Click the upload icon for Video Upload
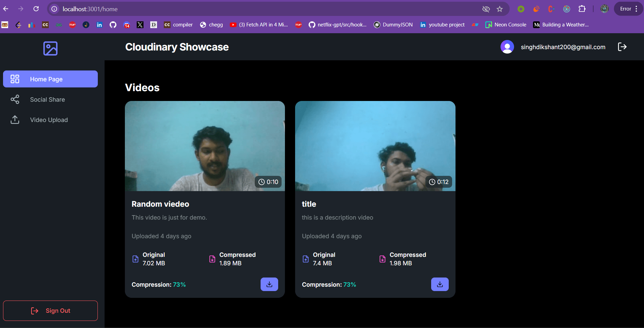The height and width of the screenshot is (328, 644). coord(15,120)
